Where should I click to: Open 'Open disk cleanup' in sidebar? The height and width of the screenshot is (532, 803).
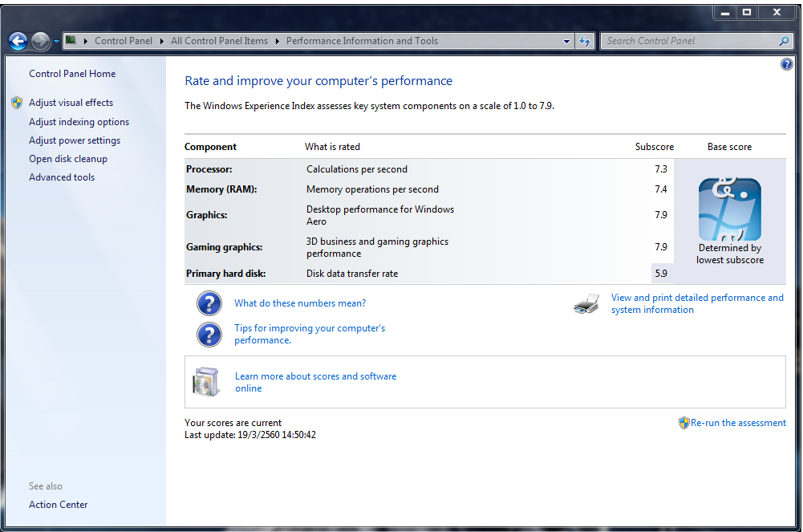pos(68,159)
